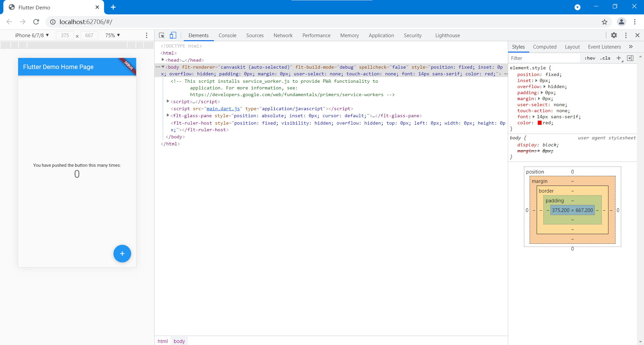Switch to the Computed styles tab
This screenshot has height=345, width=644.
pyautogui.click(x=545, y=47)
